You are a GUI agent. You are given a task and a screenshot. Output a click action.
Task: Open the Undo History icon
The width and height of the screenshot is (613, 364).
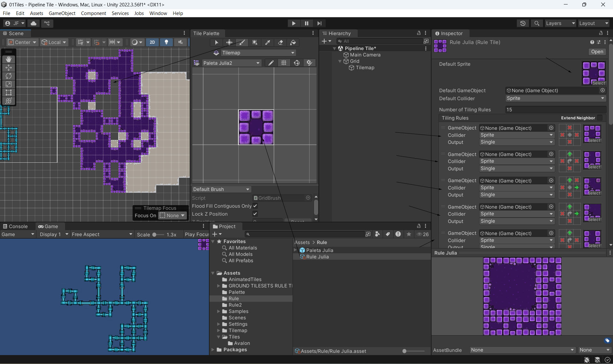(x=523, y=23)
